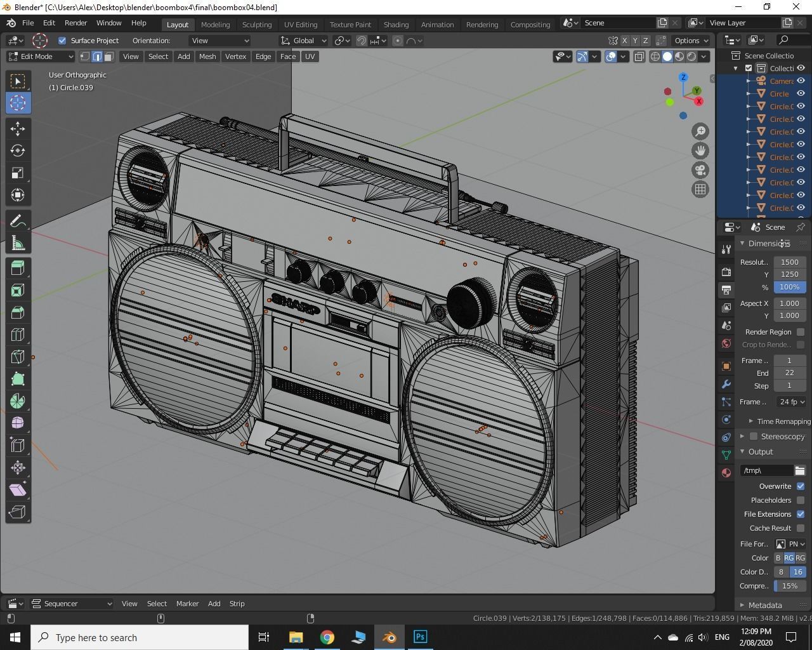This screenshot has height=650, width=812.
Task: Select the Move tool in the toolbar
Action: click(18, 128)
